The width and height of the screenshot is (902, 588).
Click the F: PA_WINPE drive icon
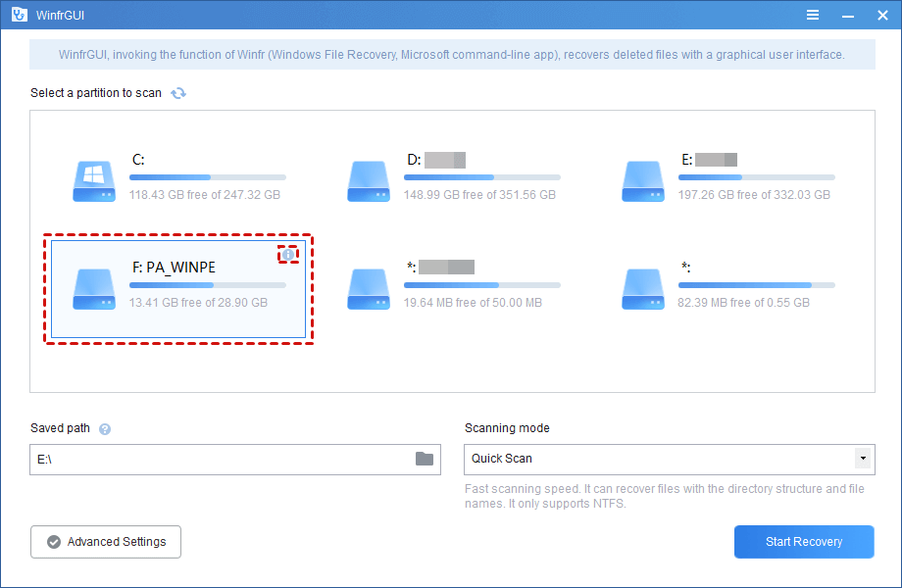[x=94, y=289]
